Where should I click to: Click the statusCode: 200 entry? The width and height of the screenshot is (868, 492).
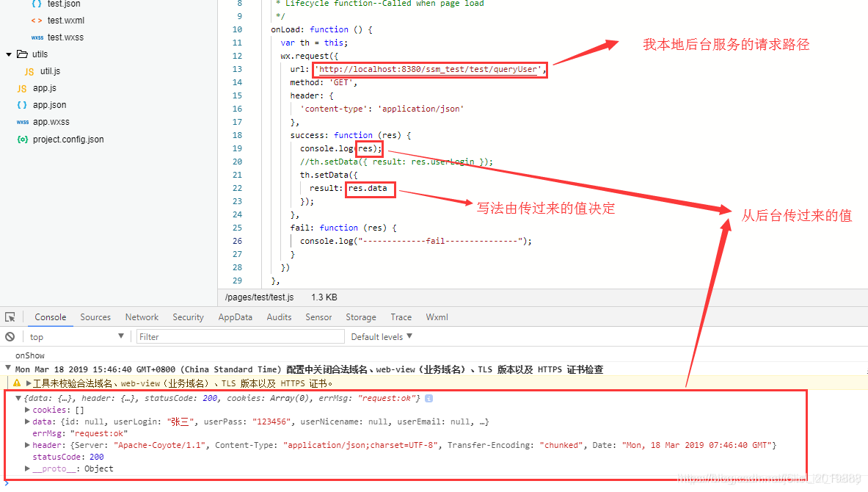tap(68, 457)
